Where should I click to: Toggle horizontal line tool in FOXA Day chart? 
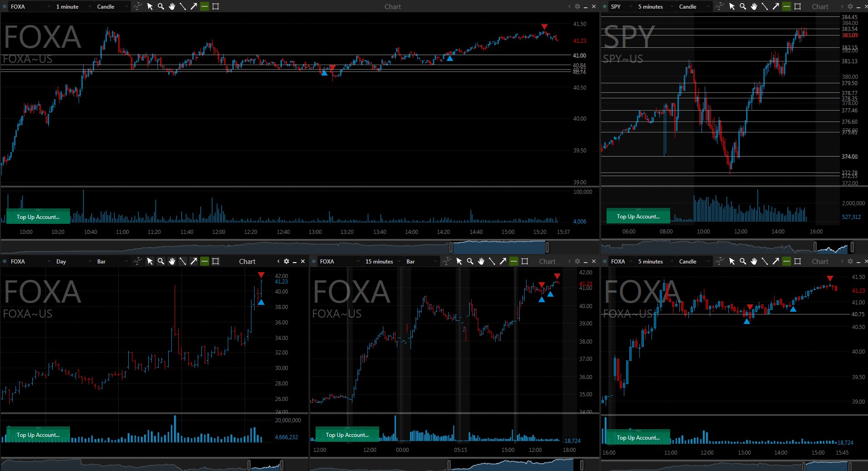pos(205,261)
